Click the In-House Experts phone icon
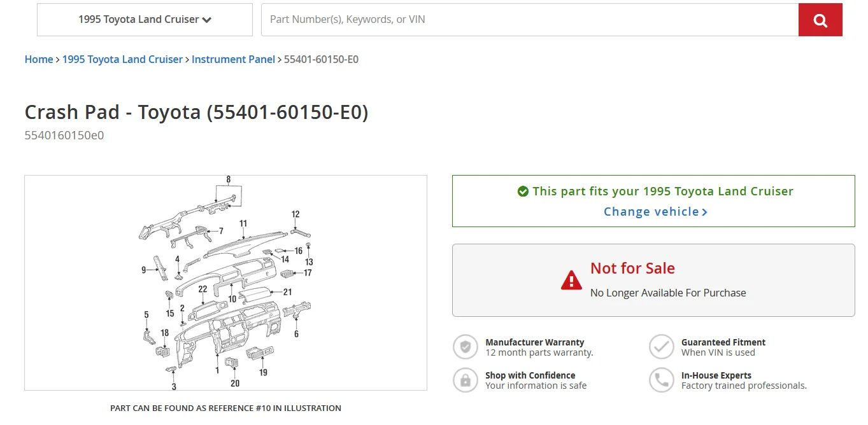The image size is (868, 425). click(661, 380)
